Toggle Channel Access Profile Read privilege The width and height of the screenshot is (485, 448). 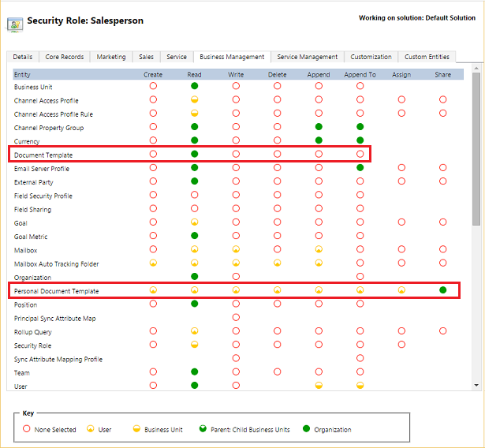(194, 100)
